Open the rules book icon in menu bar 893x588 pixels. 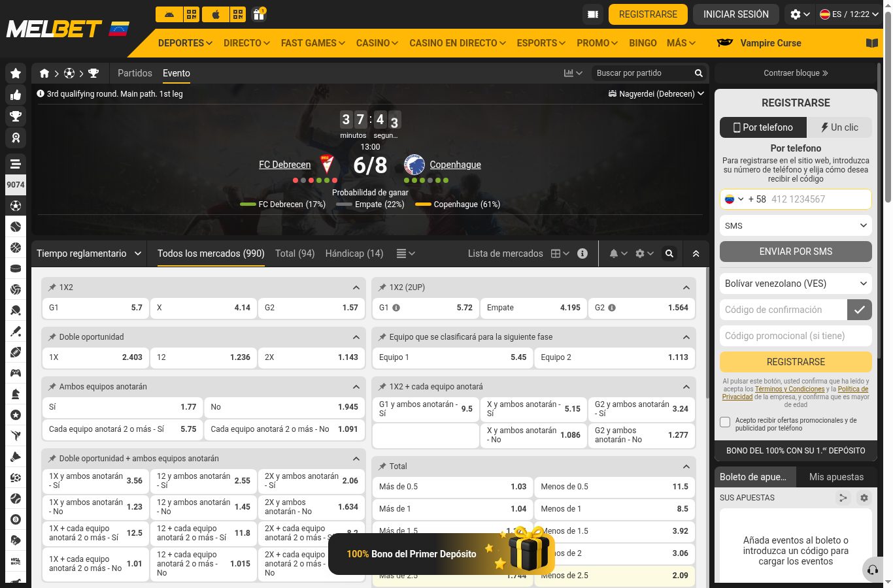pyautogui.click(x=872, y=43)
